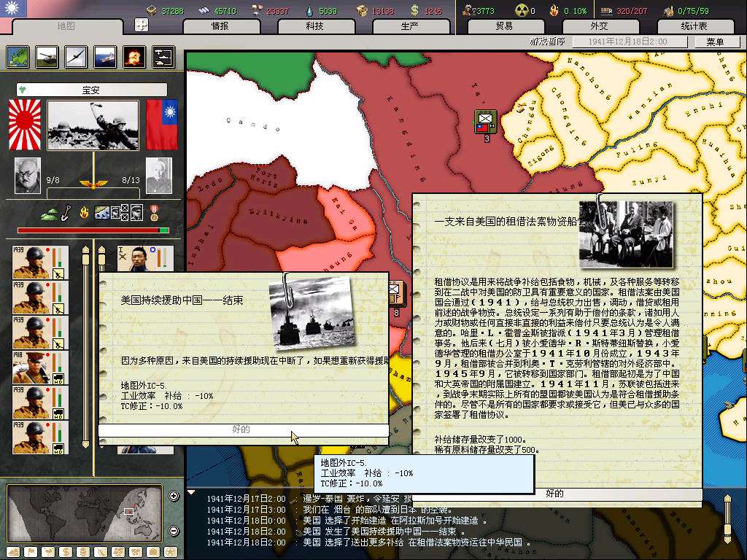Click the medal icon in battle panel

(154, 213)
